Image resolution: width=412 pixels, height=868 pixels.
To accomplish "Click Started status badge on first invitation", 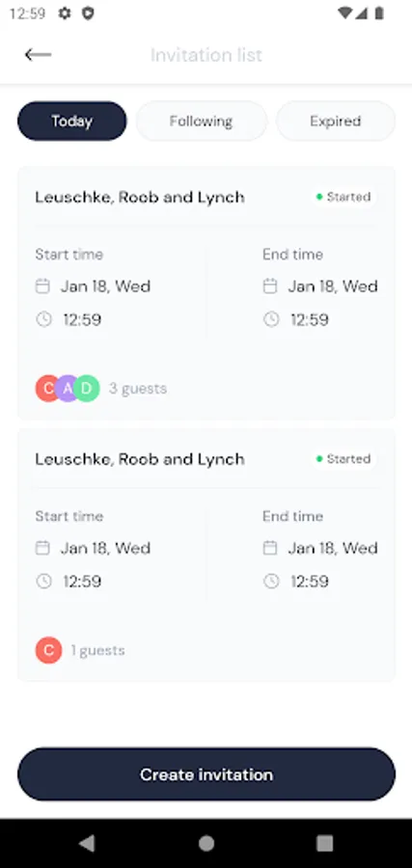I will [343, 197].
